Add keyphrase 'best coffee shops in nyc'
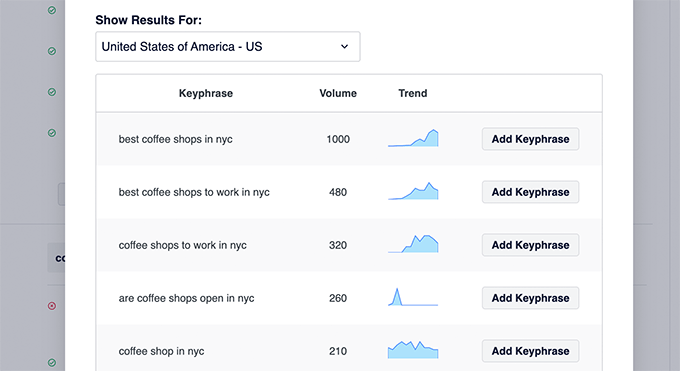Viewport: 680px width, 371px height. (x=530, y=139)
